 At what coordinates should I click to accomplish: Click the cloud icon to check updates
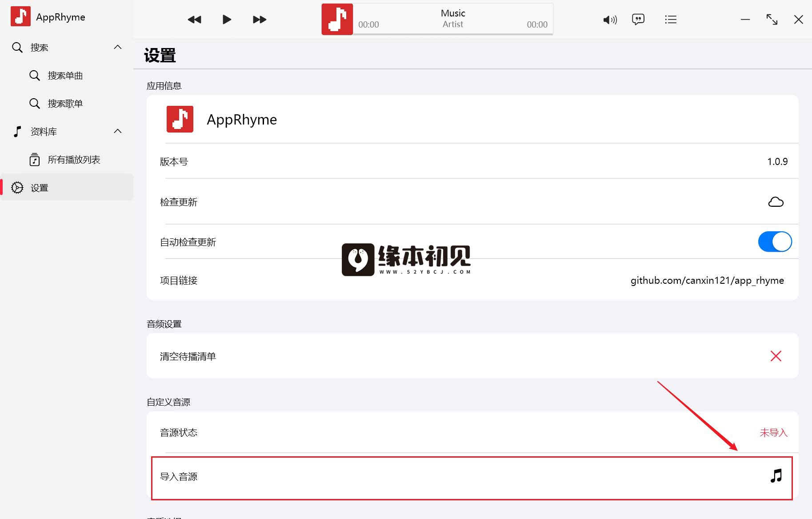tap(776, 202)
